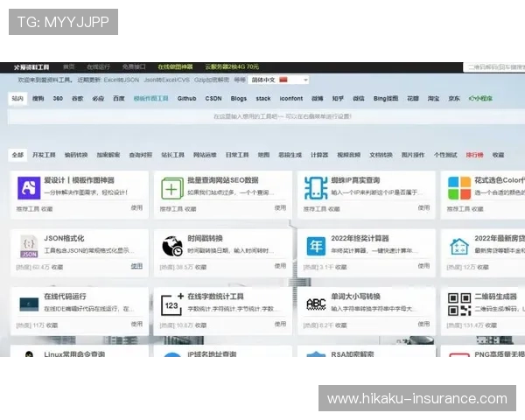
Task: Open the ABC case conversion icon
Action: point(316,304)
